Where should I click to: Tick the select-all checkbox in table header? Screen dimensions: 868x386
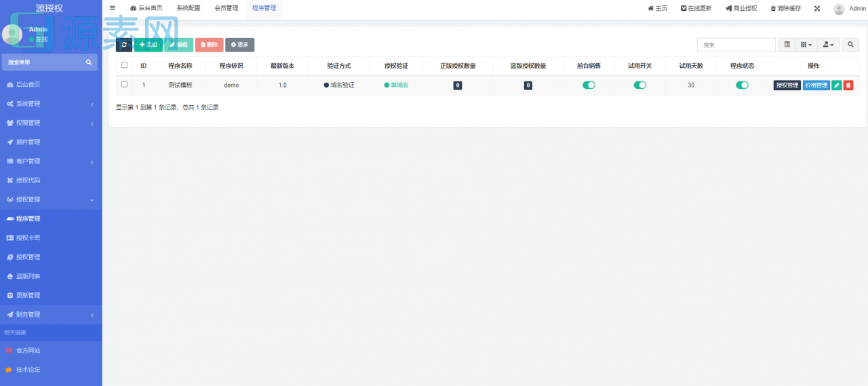coord(124,65)
